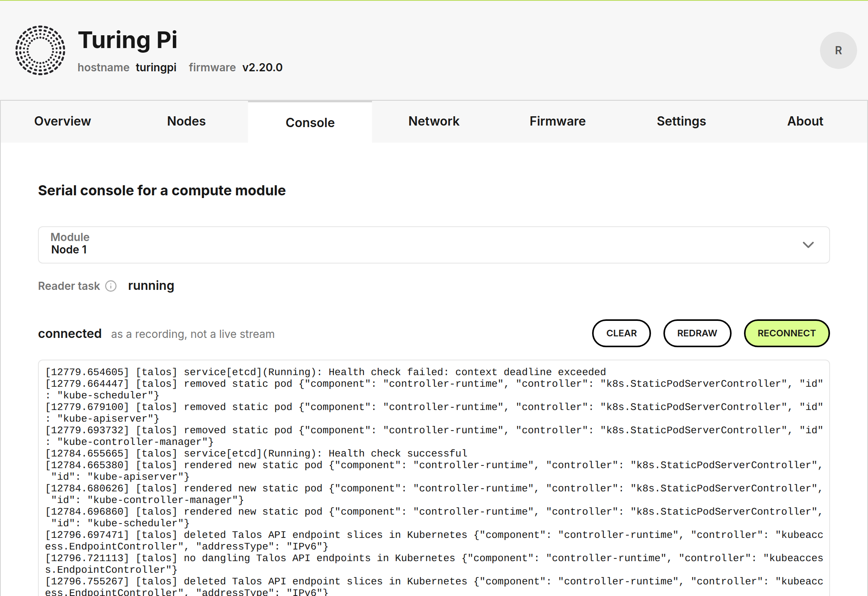The image size is (868, 596).
Task: Click the CLEAR button
Action: tap(622, 333)
